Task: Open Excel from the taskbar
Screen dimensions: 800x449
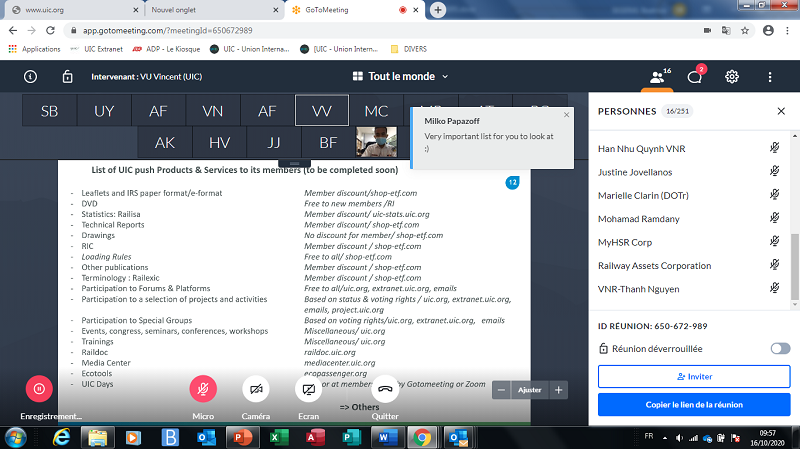Action: click(x=279, y=438)
